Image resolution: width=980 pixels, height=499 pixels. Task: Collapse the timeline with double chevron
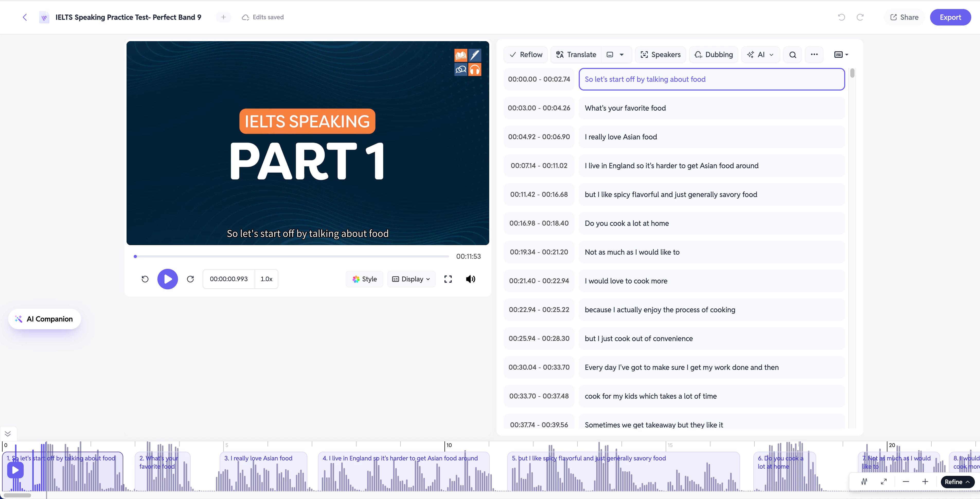tap(8, 434)
